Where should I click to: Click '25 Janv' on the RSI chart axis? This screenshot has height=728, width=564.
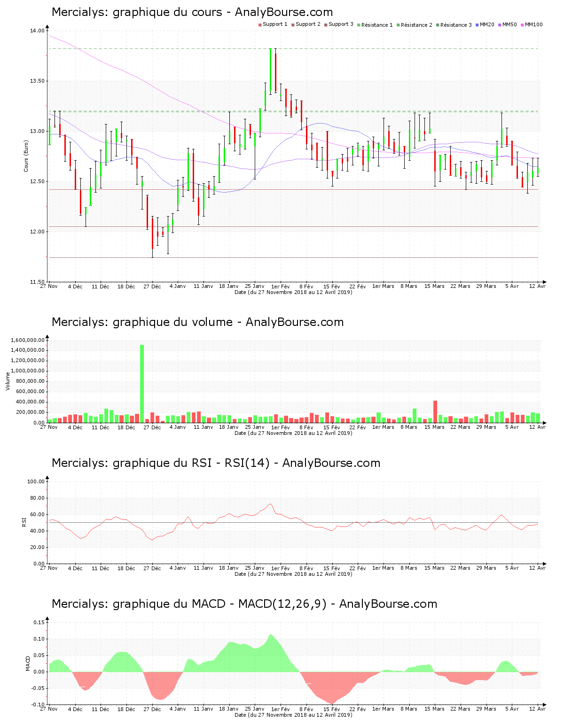255,568
